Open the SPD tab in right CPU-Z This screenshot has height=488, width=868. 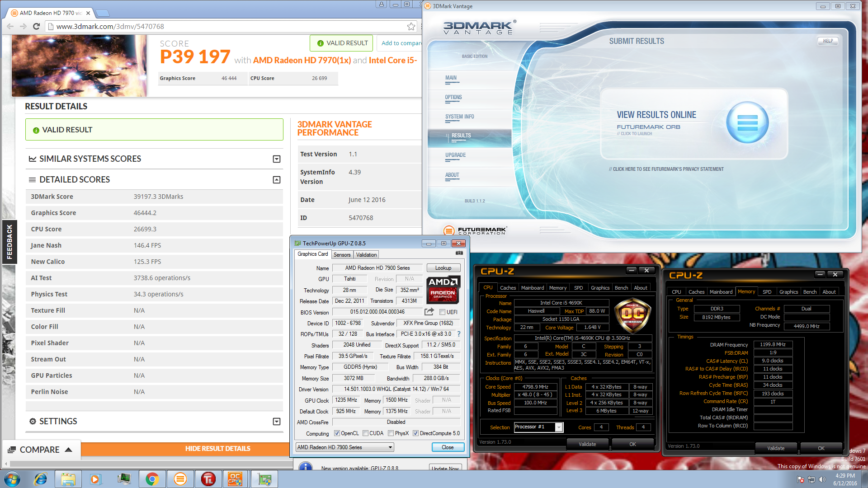[x=767, y=292]
